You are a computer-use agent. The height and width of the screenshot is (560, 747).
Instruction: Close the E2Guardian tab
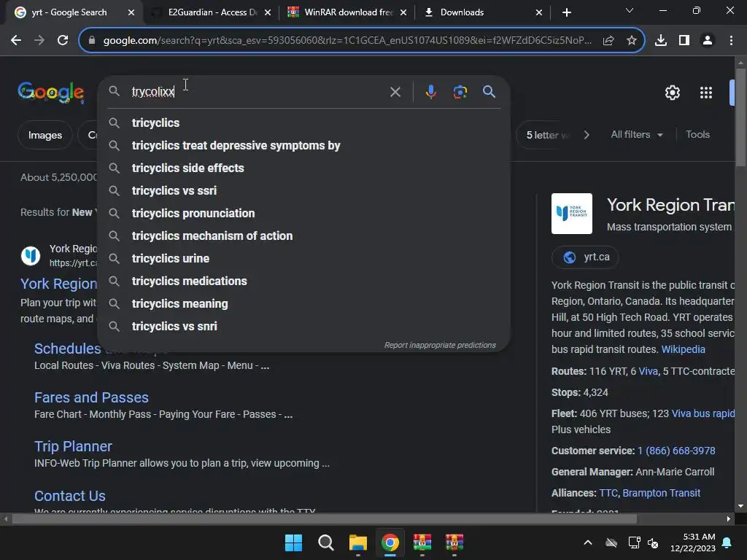pos(268,12)
